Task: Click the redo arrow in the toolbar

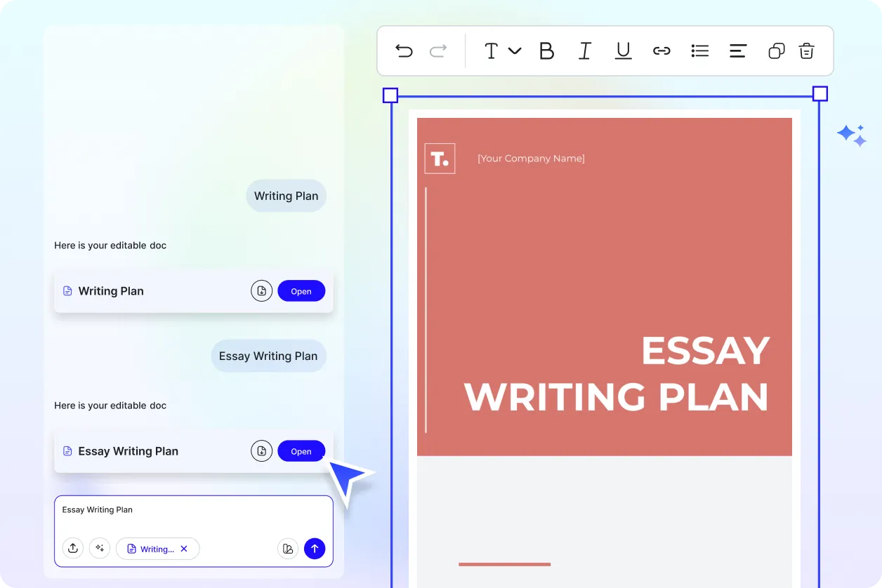Action: pos(438,51)
